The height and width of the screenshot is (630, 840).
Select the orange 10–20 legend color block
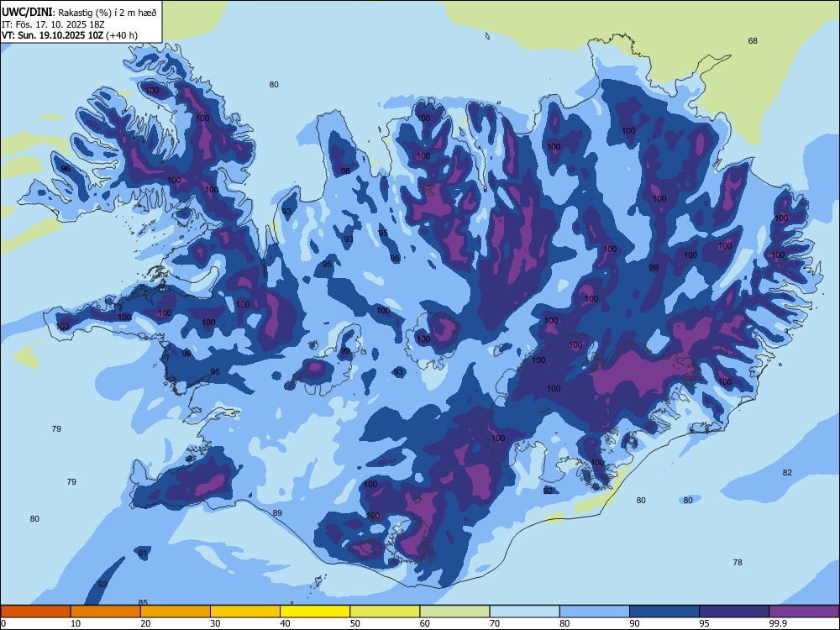coord(106,612)
